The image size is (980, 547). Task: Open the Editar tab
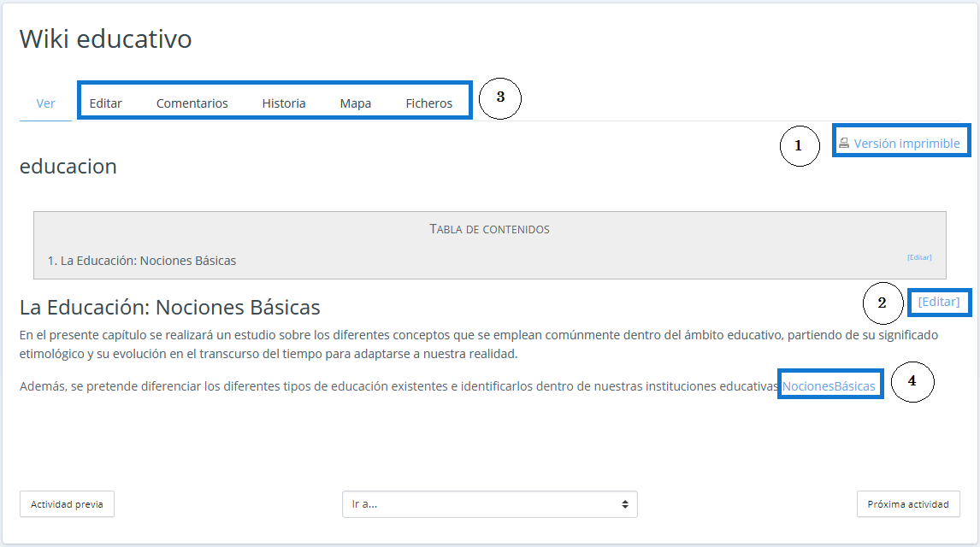pyautogui.click(x=106, y=103)
